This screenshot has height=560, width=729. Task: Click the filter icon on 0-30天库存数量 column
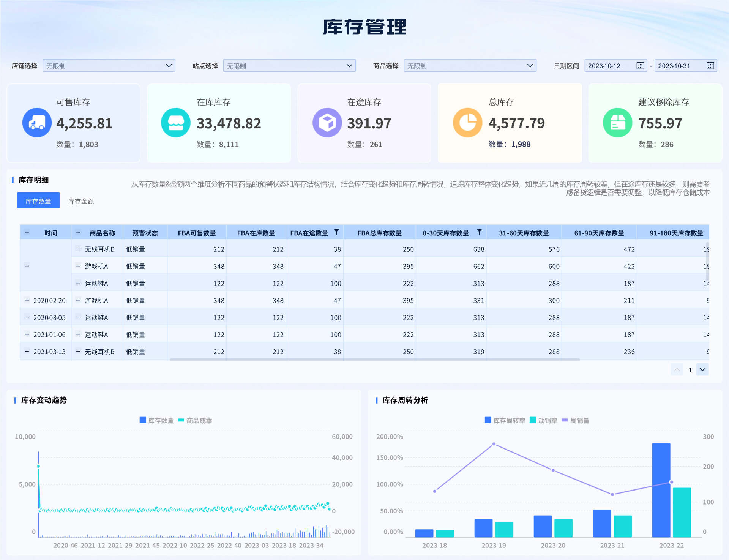(x=479, y=232)
